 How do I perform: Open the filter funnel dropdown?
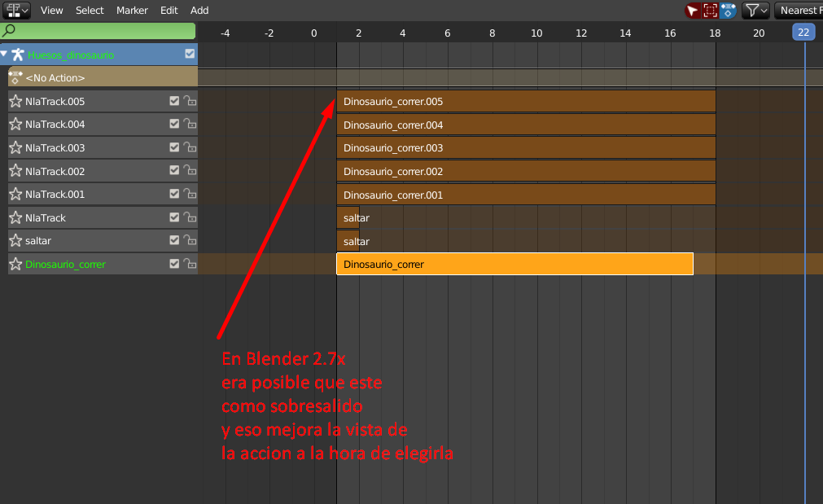755,11
